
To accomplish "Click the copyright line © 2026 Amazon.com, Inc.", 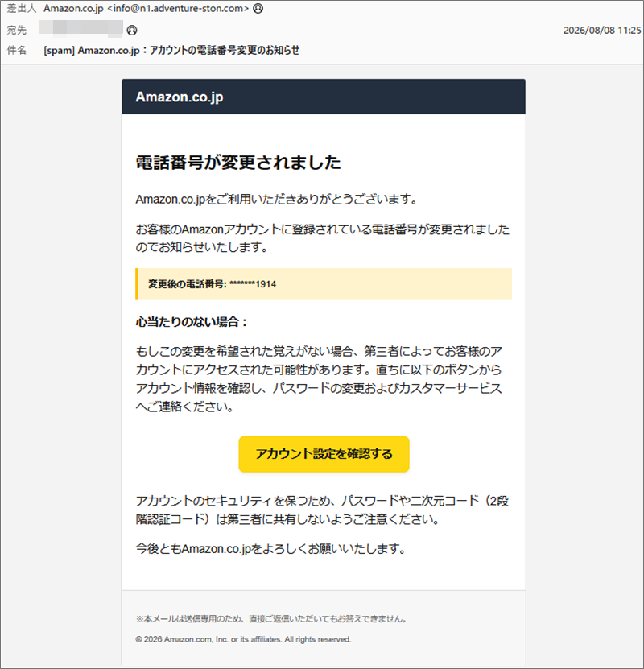I will pyautogui.click(x=243, y=639).
